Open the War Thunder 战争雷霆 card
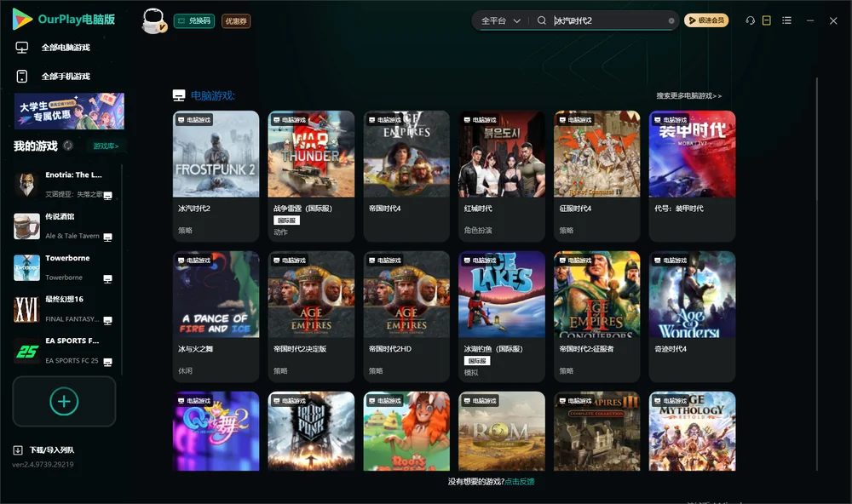852x504 pixels. (x=311, y=176)
